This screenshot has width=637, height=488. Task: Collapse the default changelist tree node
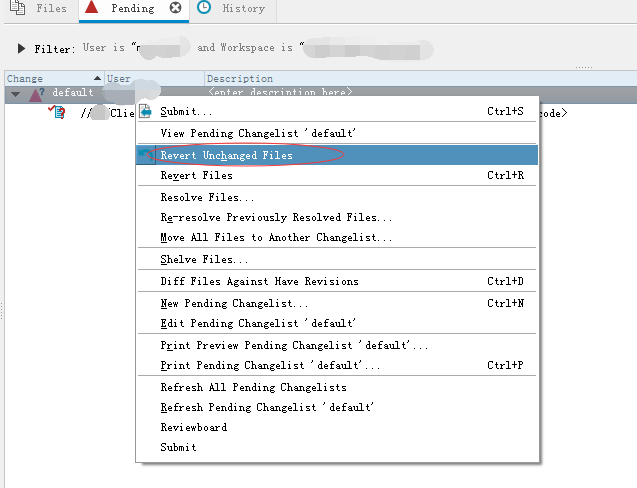pyautogui.click(x=15, y=94)
